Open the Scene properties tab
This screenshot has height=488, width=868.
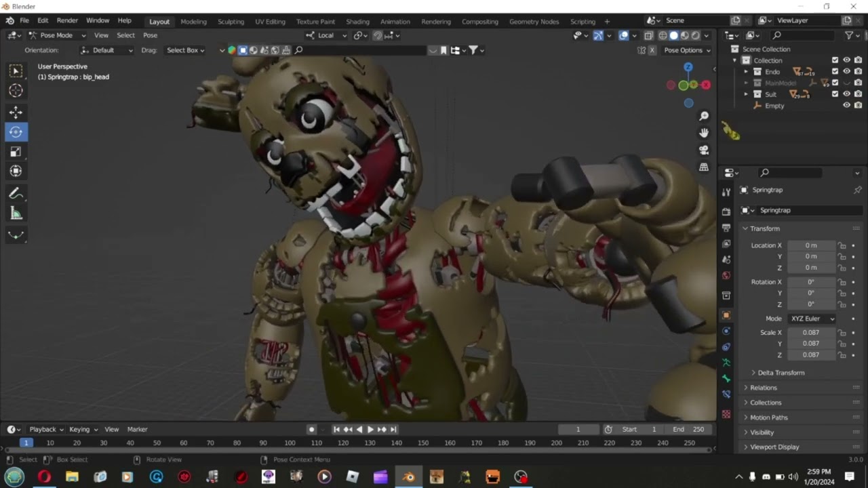click(x=726, y=260)
